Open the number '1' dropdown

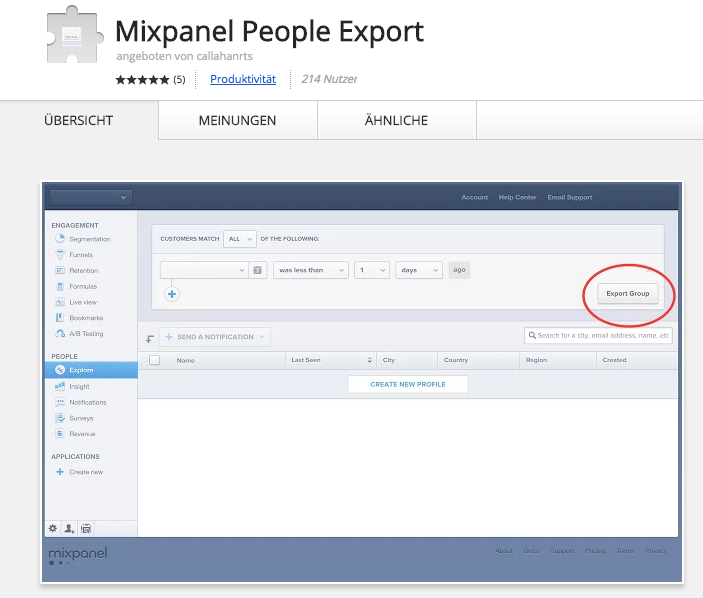coord(372,270)
